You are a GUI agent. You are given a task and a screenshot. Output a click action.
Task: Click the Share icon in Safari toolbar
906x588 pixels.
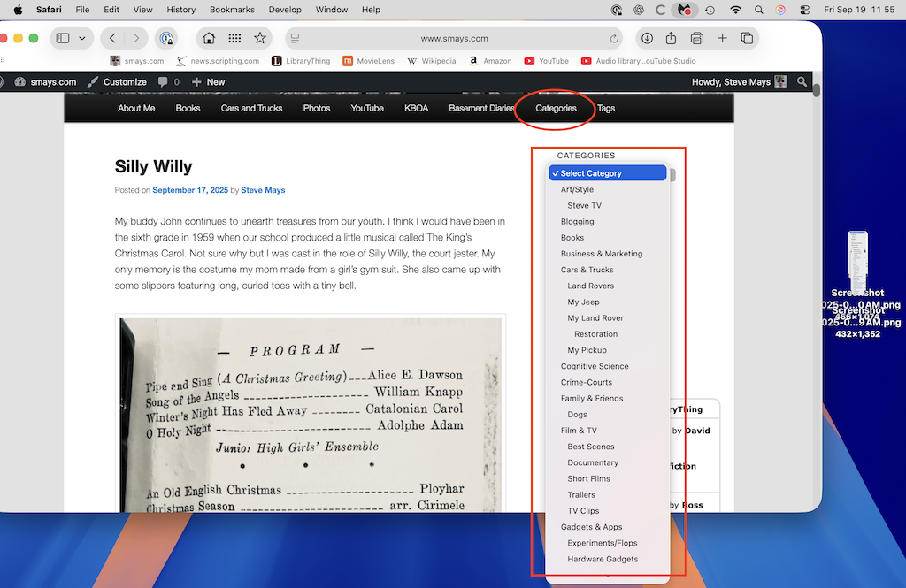[672, 38]
